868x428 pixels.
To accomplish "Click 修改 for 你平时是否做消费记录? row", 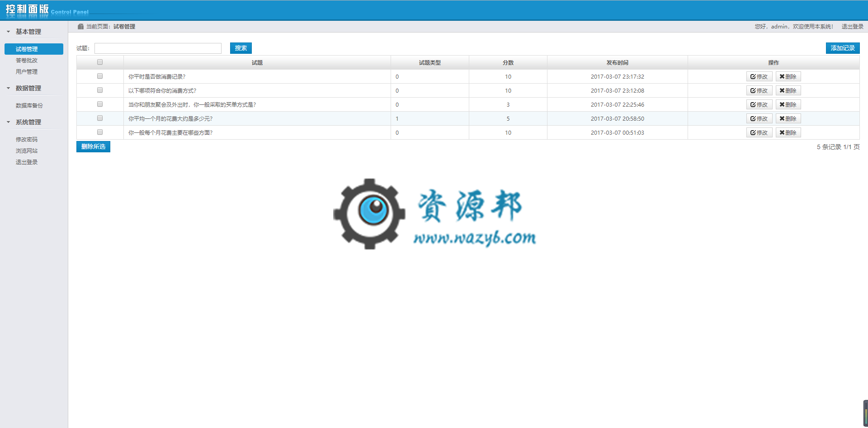I will tap(759, 77).
